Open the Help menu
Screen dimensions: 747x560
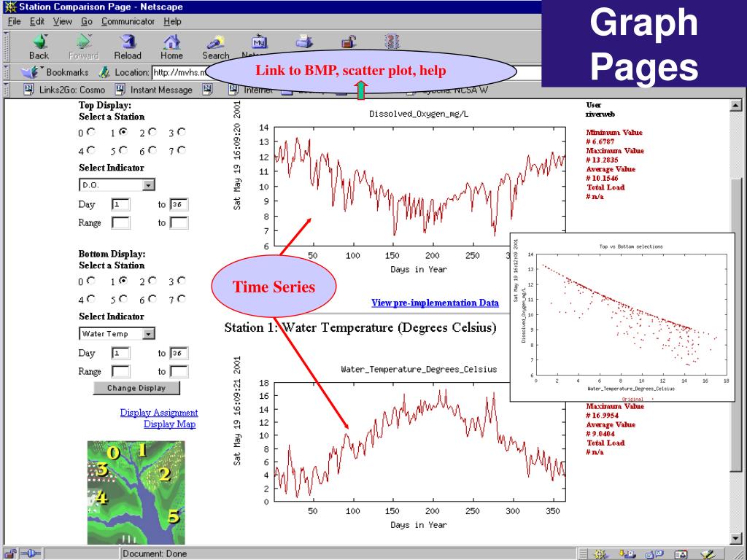[172, 21]
